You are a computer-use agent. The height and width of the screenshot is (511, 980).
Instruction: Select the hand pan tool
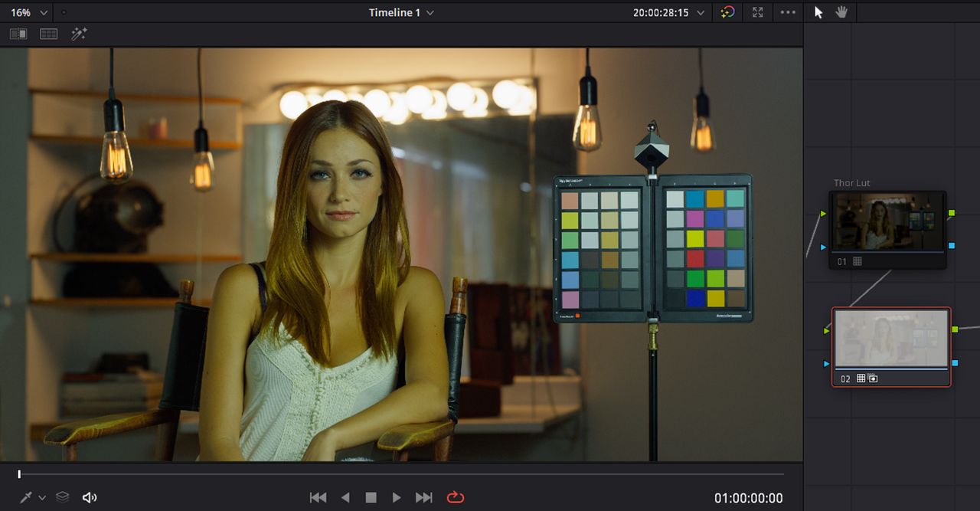[x=841, y=12]
